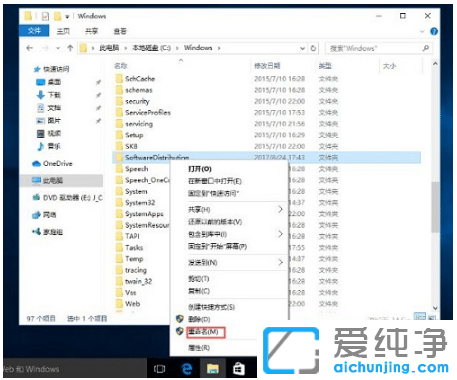
Task: Refresh the Windows folder view
Action: pos(313,48)
